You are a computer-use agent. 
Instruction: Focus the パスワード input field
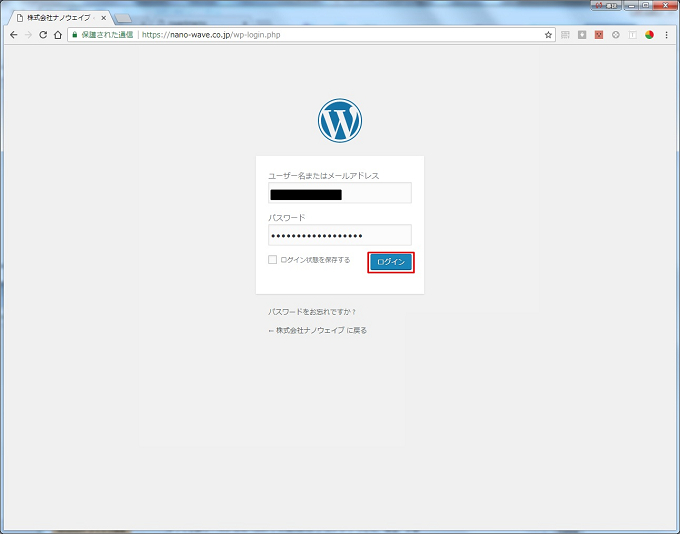coord(340,235)
